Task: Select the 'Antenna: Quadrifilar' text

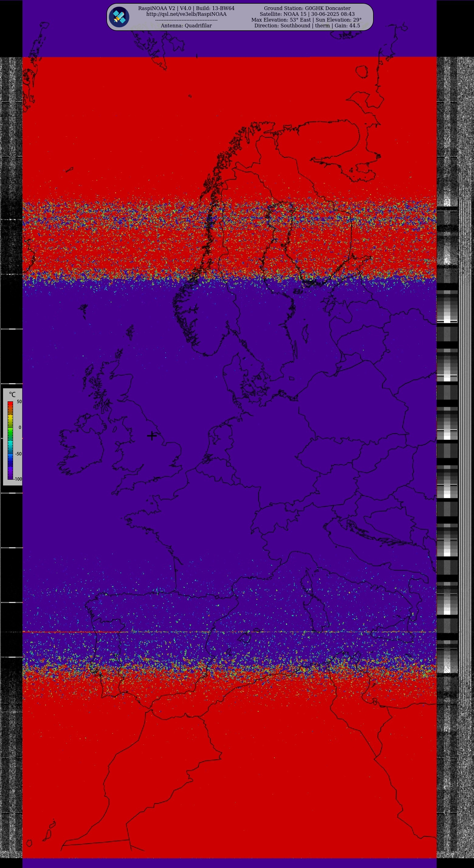Action: point(186,26)
